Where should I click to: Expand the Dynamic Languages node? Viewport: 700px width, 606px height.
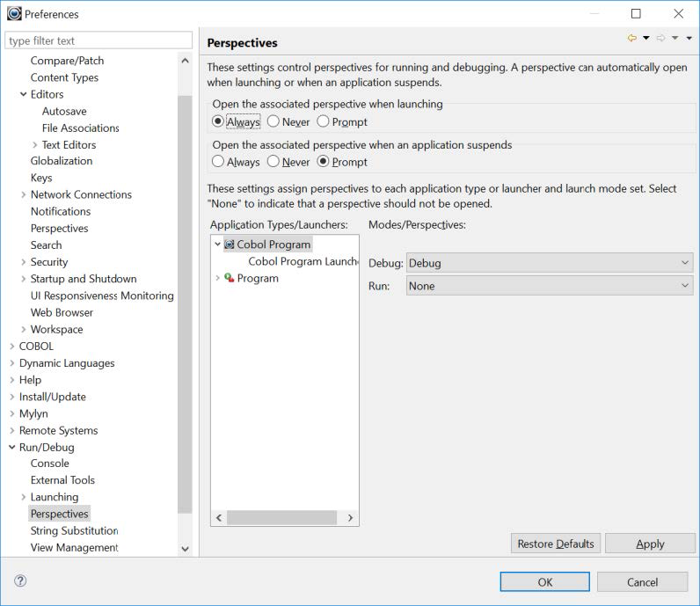12,363
